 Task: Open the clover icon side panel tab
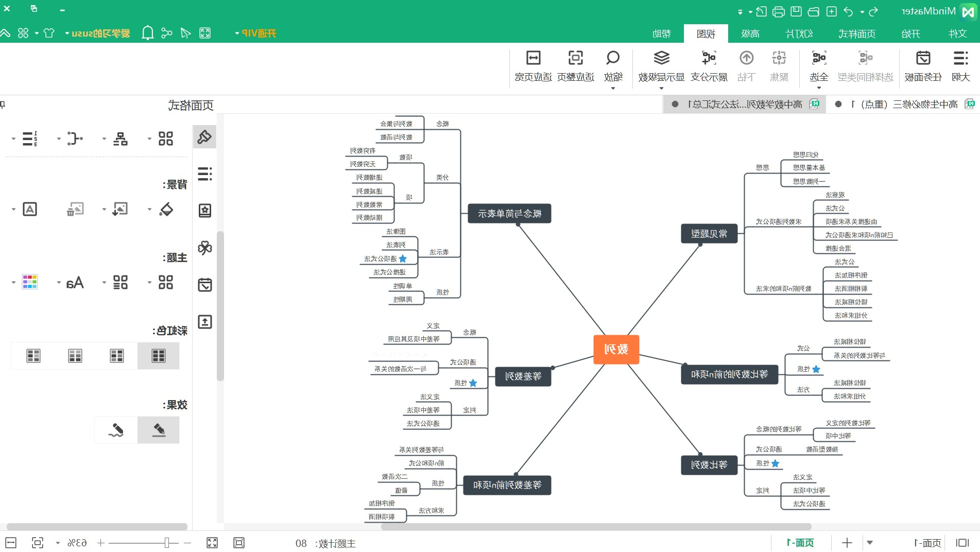pyautogui.click(x=205, y=248)
